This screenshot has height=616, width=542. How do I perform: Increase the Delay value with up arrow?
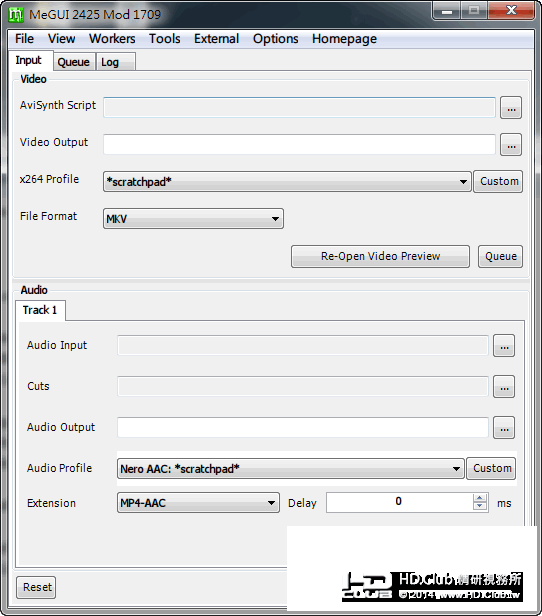click(x=479, y=498)
